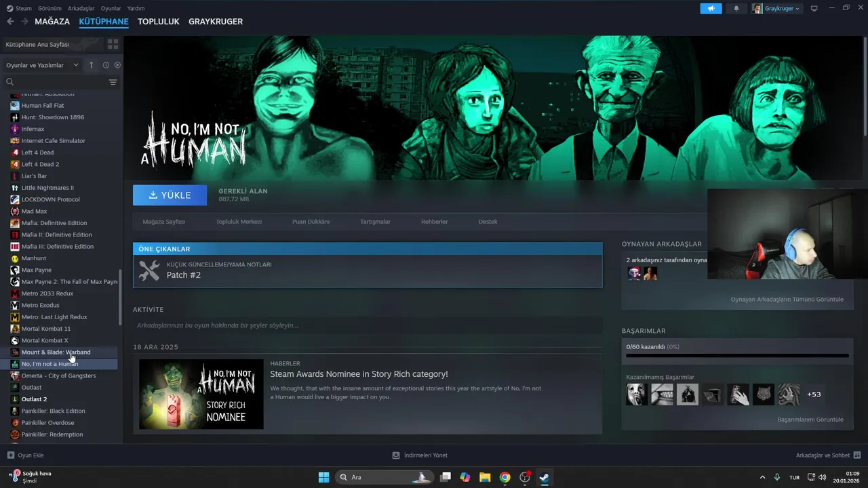The height and width of the screenshot is (488, 868).
Task: Click Başarımlarımı Görüntüle link
Action: [x=810, y=420]
